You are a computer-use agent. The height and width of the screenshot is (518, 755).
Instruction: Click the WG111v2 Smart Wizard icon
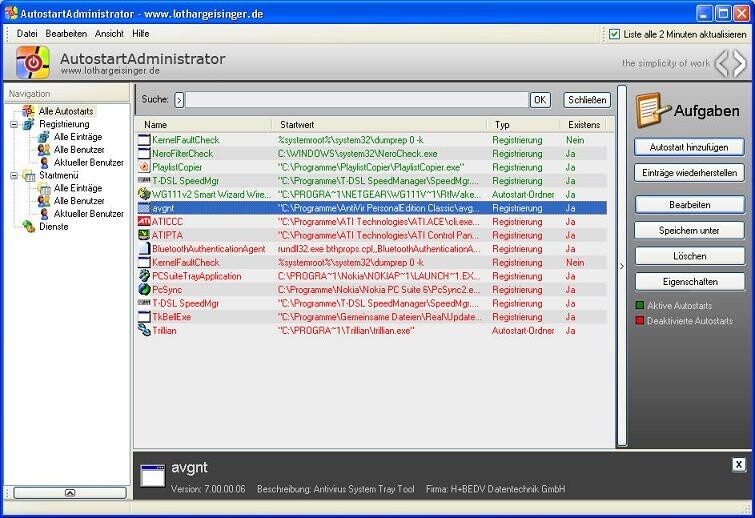144,194
